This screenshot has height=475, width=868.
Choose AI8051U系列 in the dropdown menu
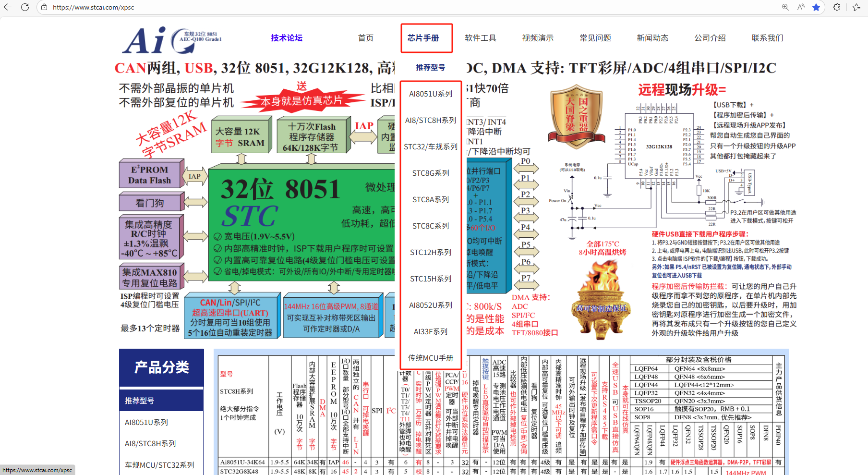431,94
